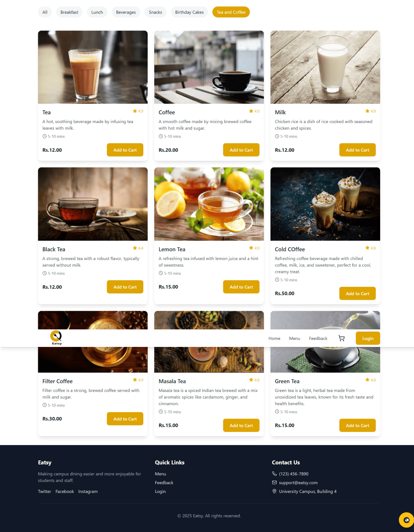This screenshot has width=414, height=532.
Task: Select the Birthday Cakes category filter
Action: pos(189,12)
